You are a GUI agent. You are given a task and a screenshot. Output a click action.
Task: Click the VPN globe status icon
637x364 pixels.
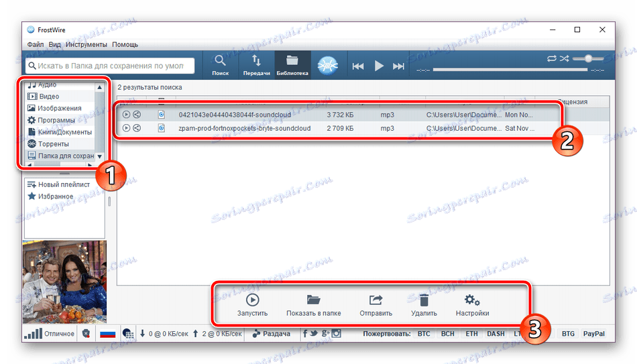click(128, 334)
